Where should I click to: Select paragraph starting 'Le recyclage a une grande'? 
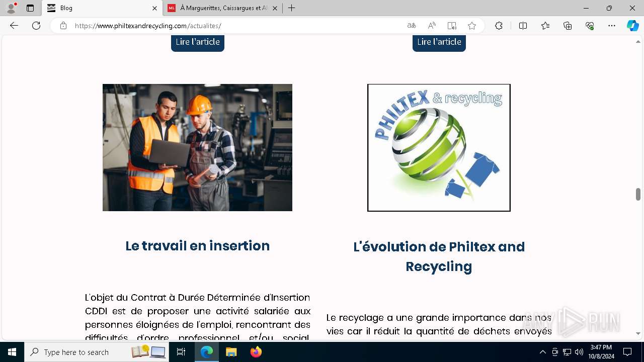(x=439, y=324)
